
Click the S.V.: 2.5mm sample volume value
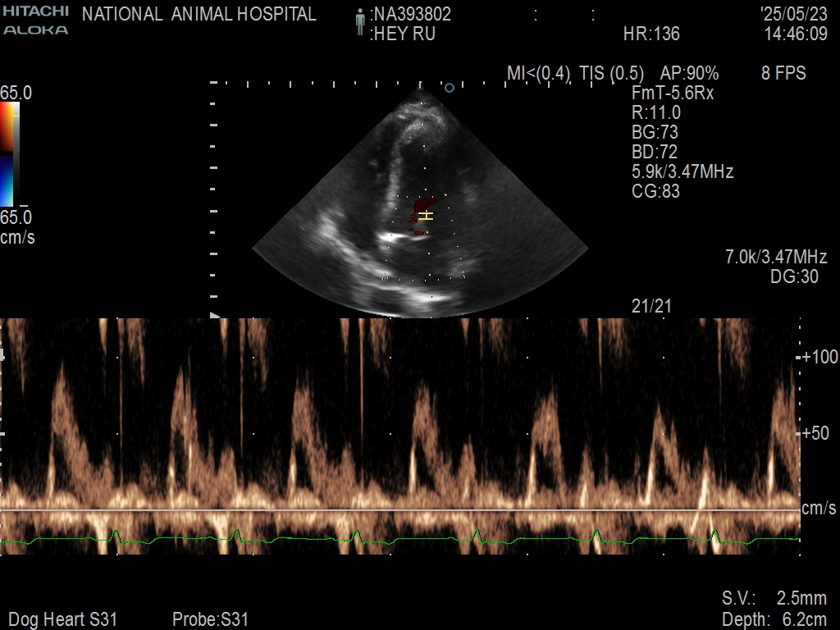click(x=774, y=598)
